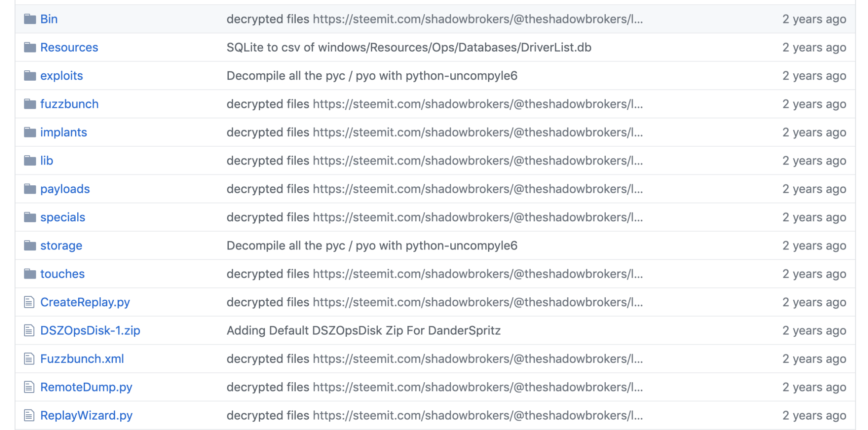The width and height of the screenshot is (868, 430).
Task: View the Adding Default DSZOpsDisk Zip commit
Action: (364, 331)
